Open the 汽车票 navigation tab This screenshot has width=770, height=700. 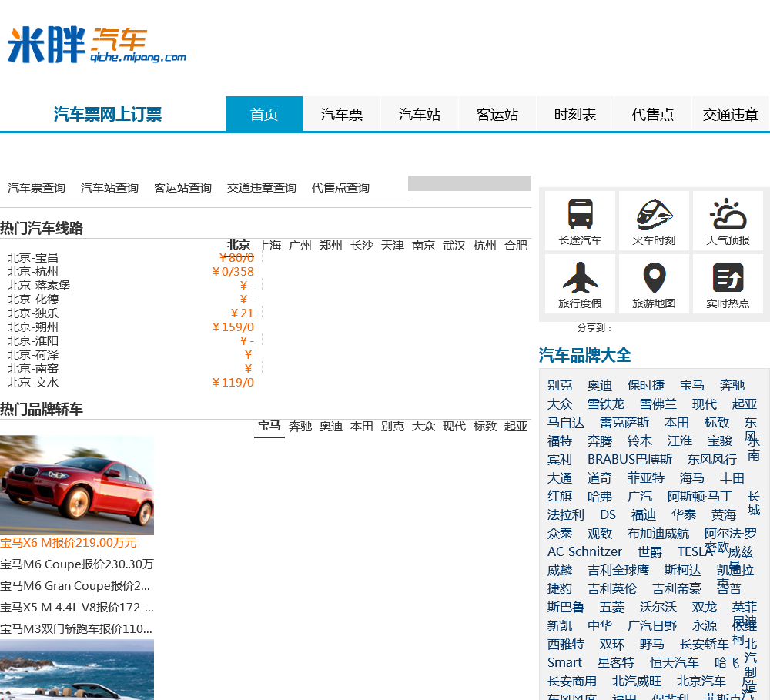click(342, 114)
